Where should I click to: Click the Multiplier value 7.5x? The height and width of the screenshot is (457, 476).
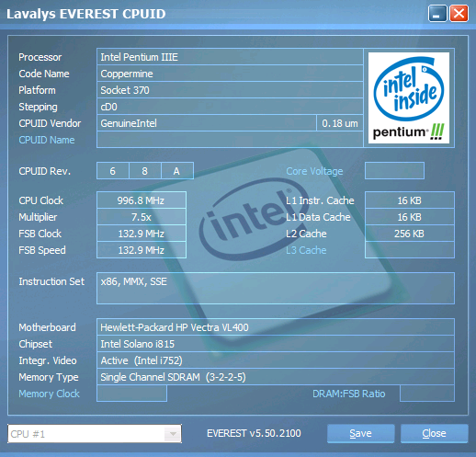(142, 217)
